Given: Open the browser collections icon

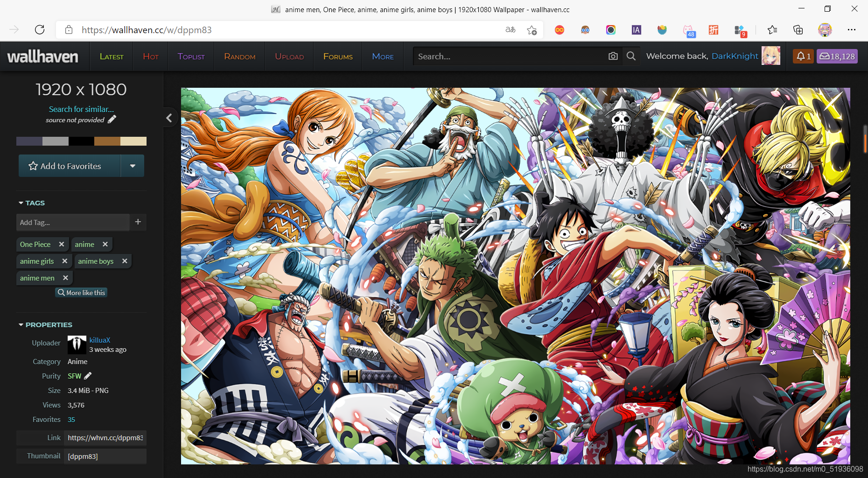Looking at the screenshot, I should pyautogui.click(x=798, y=30).
